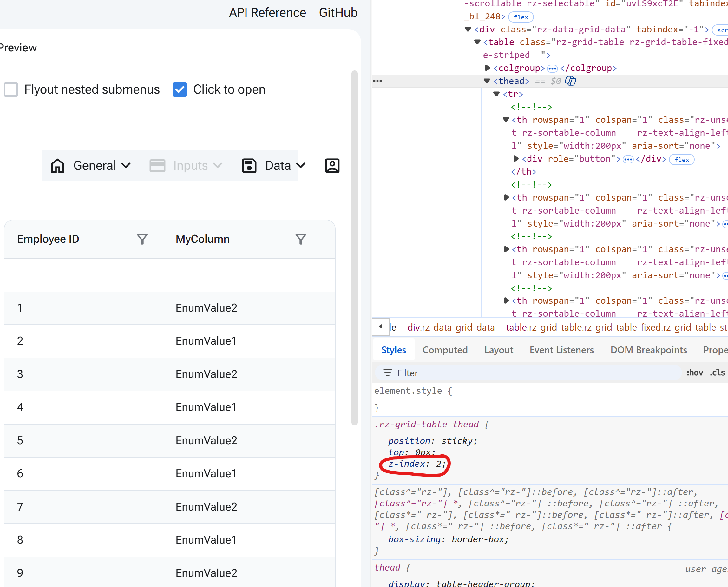Click the save disk icon beside Data
Image resolution: width=728 pixels, height=587 pixels.
pos(249,166)
